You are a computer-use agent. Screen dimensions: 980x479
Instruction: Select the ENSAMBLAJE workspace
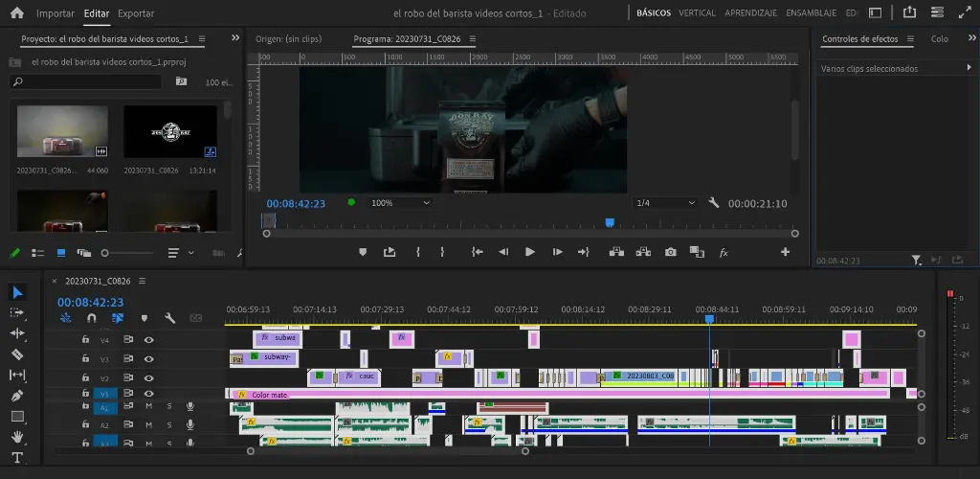point(812,13)
